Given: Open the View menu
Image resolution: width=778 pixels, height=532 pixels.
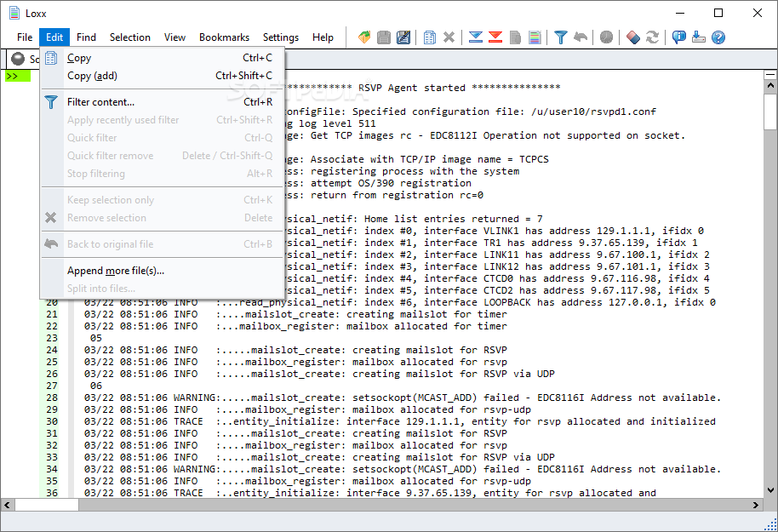Looking at the screenshot, I should pyautogui.click(x=174, y=37).
